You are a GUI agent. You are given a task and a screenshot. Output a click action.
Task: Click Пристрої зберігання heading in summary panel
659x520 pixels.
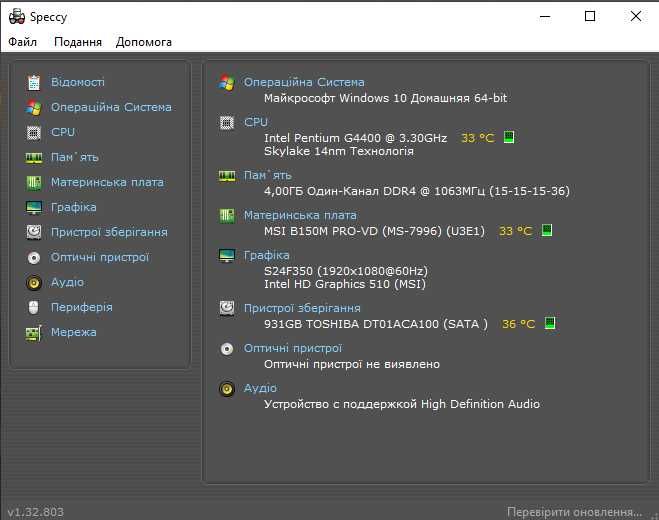click(x=302, y=308)
